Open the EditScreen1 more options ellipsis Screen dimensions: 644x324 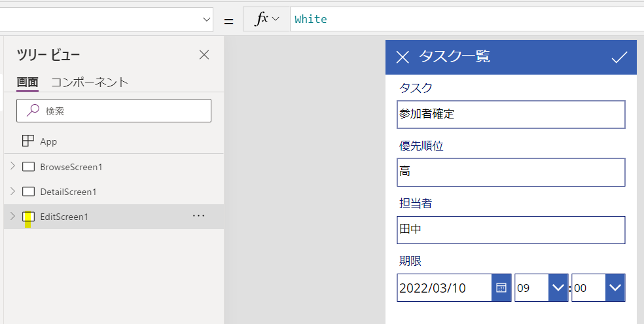click(199, 217)
